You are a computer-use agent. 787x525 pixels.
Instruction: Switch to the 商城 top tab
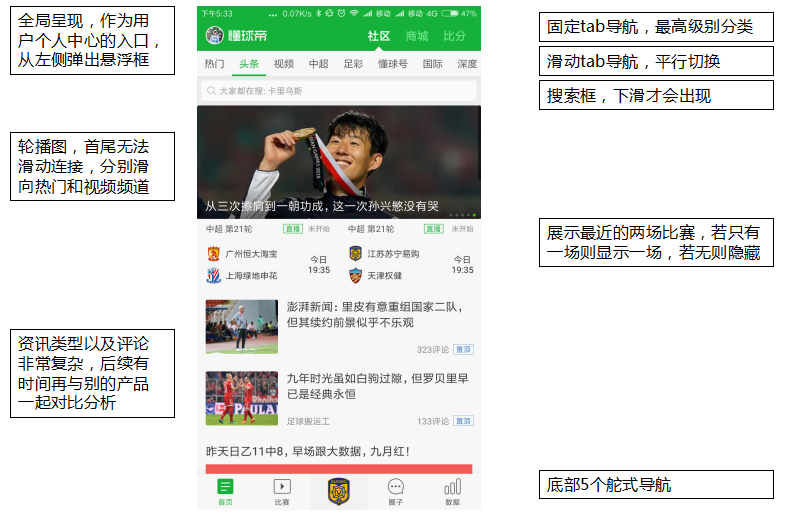pos(417,36)
